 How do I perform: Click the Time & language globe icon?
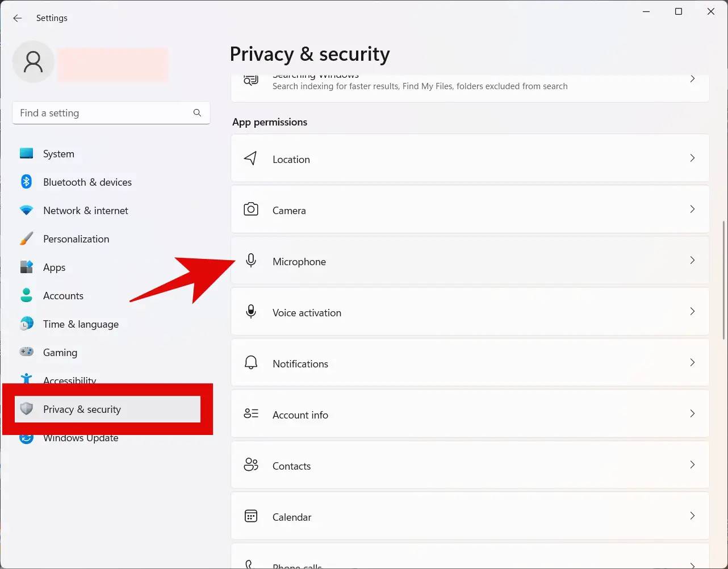pos(27,324)
